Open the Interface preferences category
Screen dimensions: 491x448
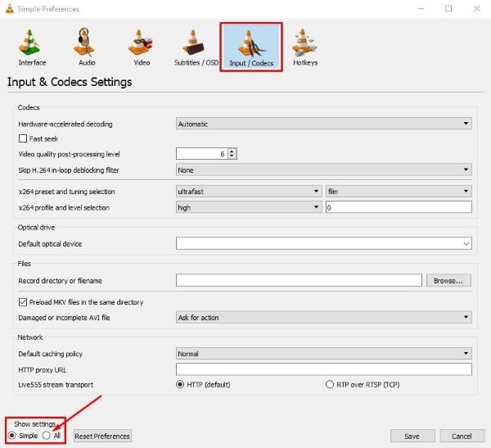pos(32,47)
